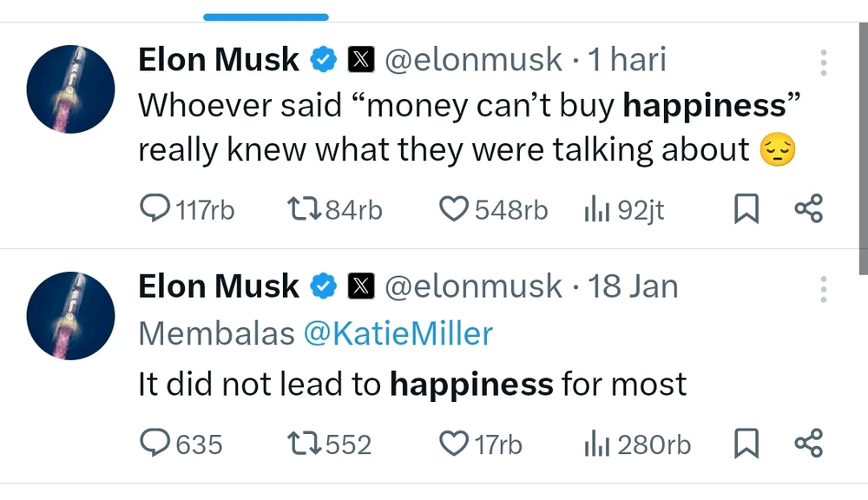Bookmark the reply to KatieMiller tweet
The image size is (868, 500).
[x=746, y=444]
